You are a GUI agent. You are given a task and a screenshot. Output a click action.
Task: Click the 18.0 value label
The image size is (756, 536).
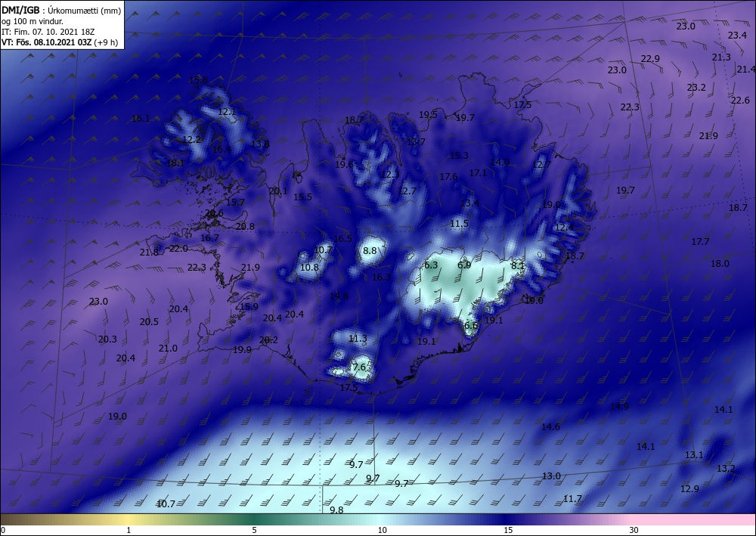(x=720, y=263)
